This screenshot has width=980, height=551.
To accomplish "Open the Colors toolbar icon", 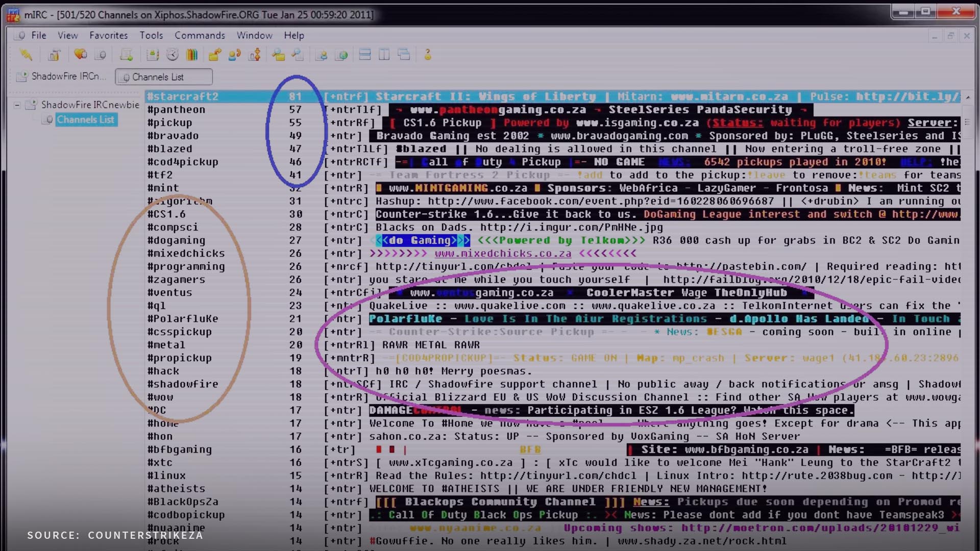I will coord(192,55).
